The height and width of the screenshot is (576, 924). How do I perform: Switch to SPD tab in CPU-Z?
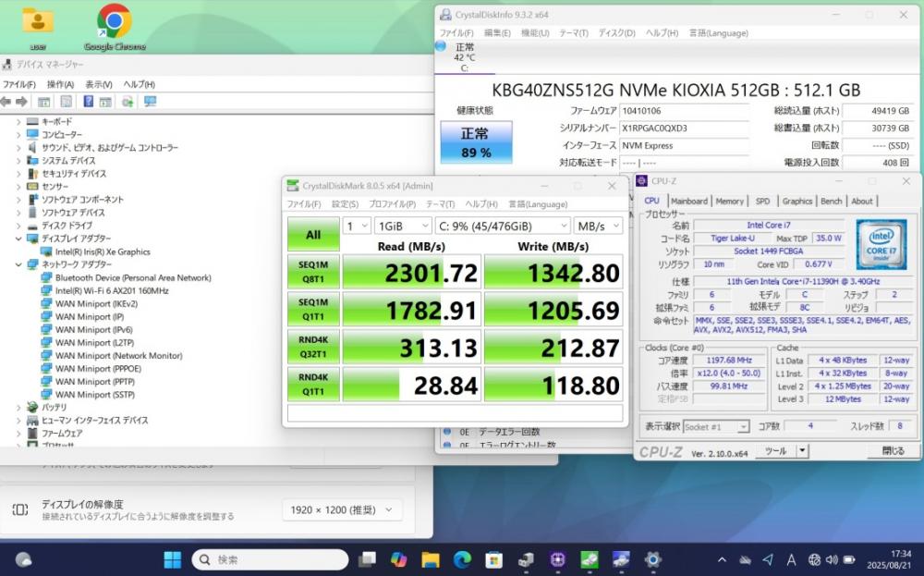click(762, 201)
